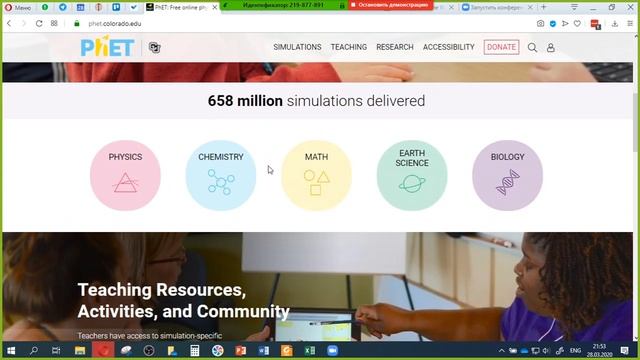Open the Opera Меню button
Image resolution: width=640 pixels, height=360 pixels.
click(x=18, y=7)
